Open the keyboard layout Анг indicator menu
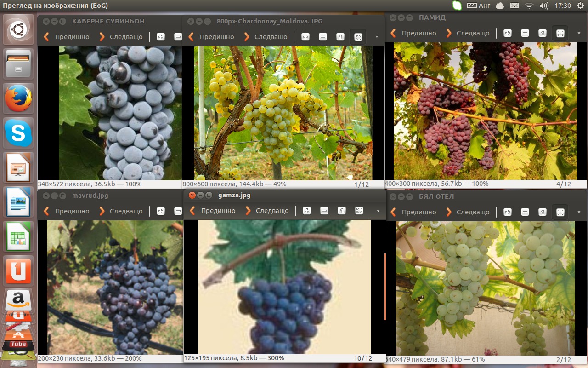Viewport: 588px width, 368px height. point(479,6)
